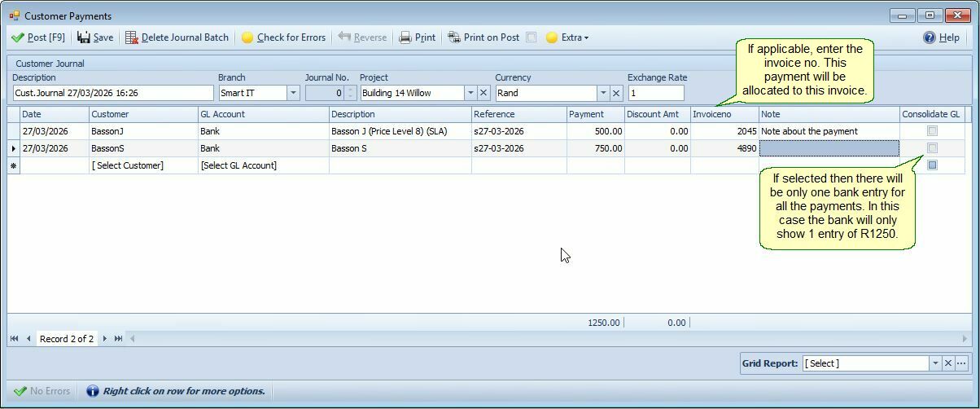Go to next record navigator button
This screenshot has height=409, width=980.
(104, 338)
